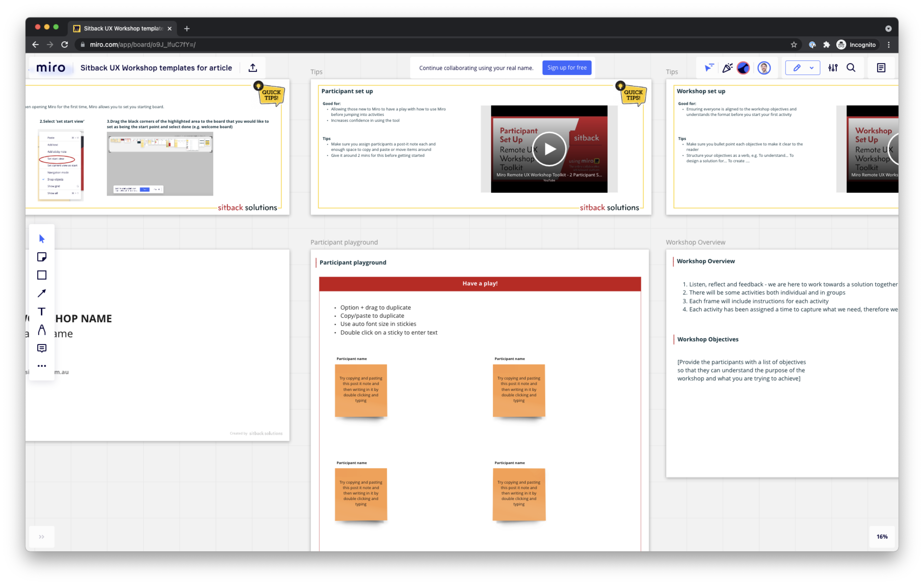Open a new browser tab
Screen dimensions: 924x585
[x=187, y=28]
